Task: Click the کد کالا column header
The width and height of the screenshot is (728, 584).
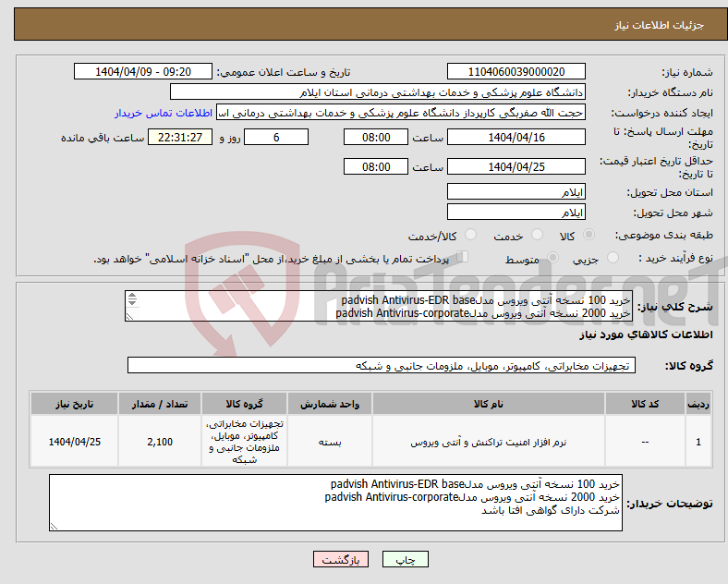Action: (x=645, y=404)
